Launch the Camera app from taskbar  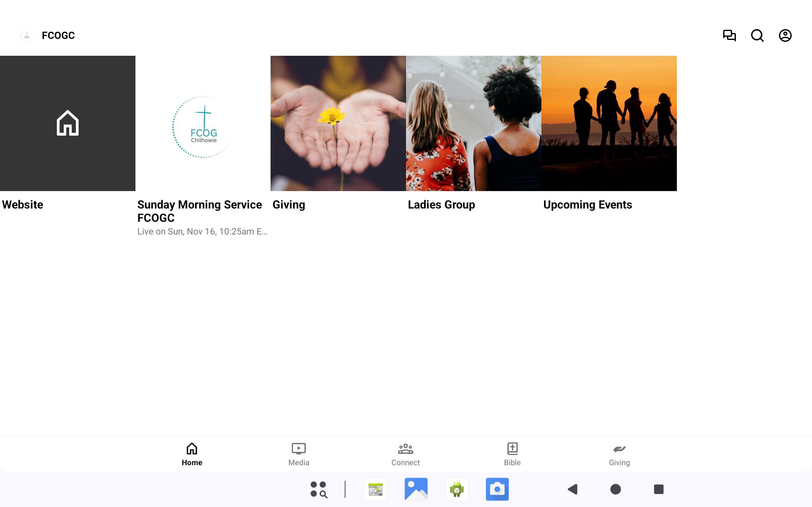click(x=497, y=489)
